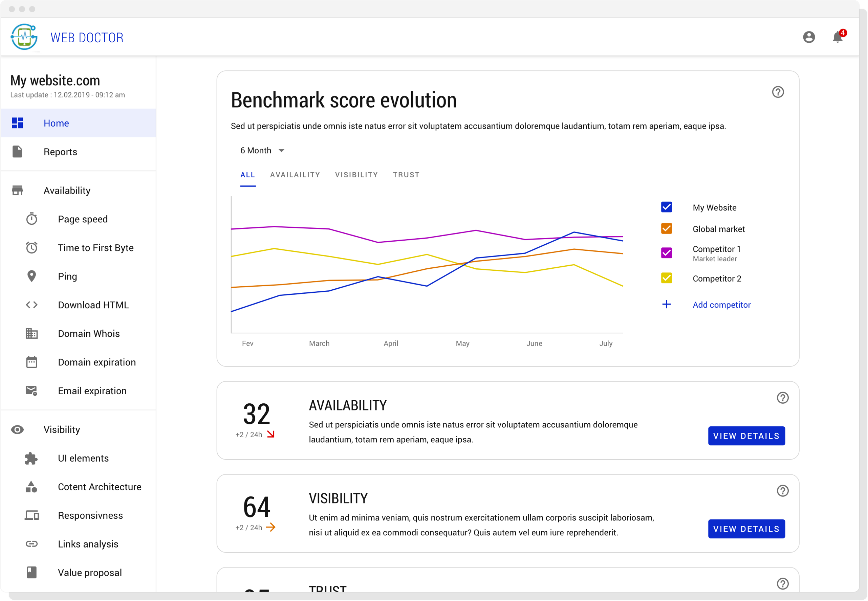Screen dimensions: 868x601
Task: Click the Availability score 32
Action: (x=257, y=414)
